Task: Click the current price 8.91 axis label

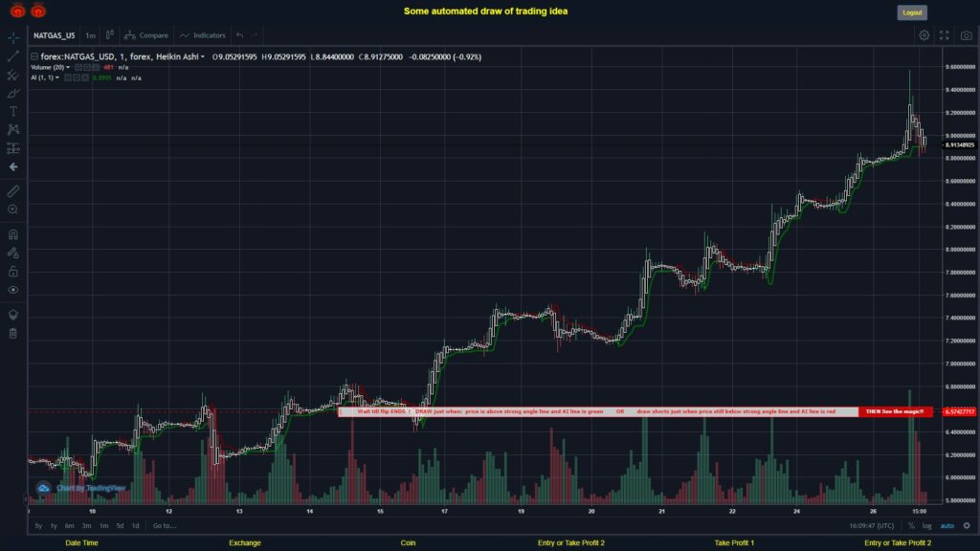Action: [x=959, y=145]
